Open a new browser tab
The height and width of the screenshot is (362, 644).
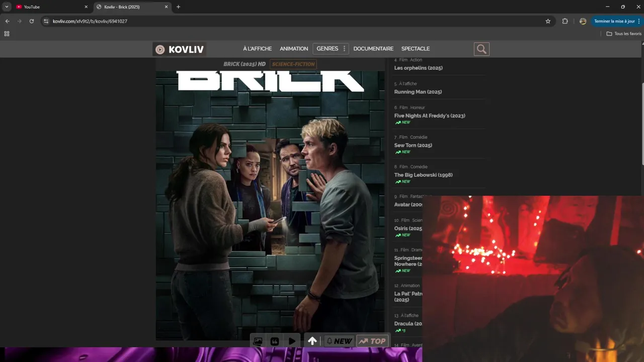click(x=178, y=7)
